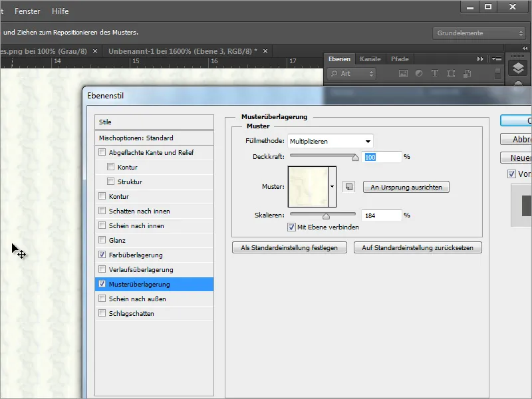532x399 pixels.
Task: Enable the Glanz checkbox
Action: tap(102, 239)
